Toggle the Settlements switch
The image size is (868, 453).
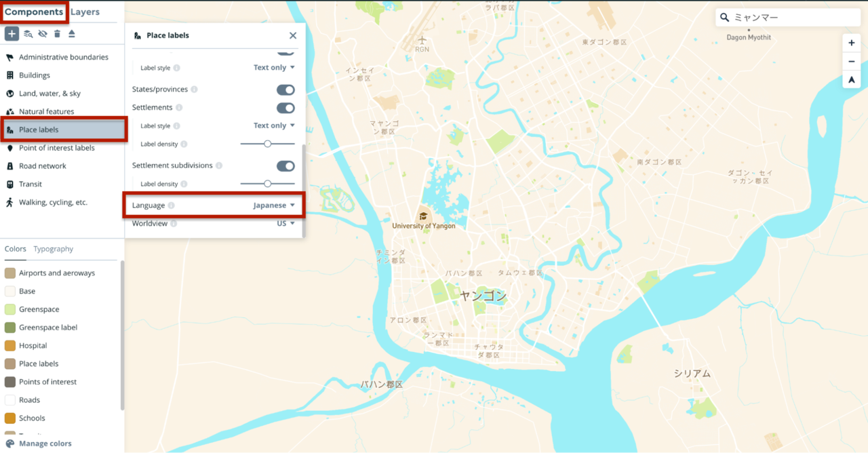285,108
